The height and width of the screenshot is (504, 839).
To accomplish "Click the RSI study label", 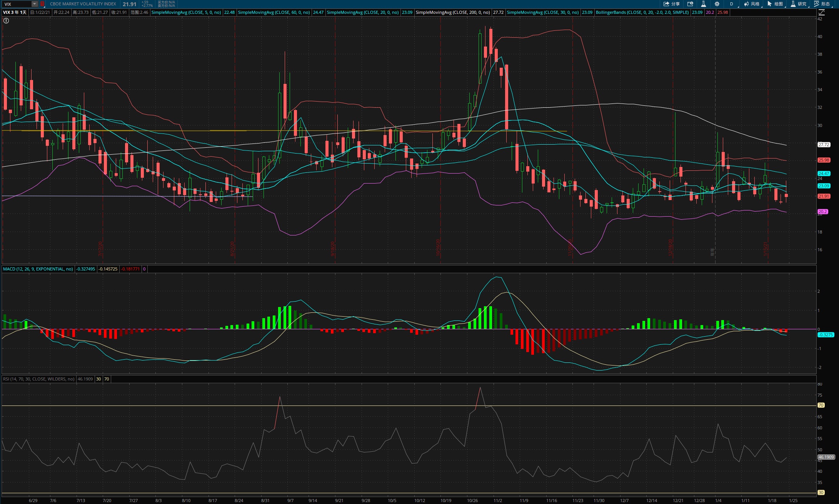I will (x=38, y=379).
